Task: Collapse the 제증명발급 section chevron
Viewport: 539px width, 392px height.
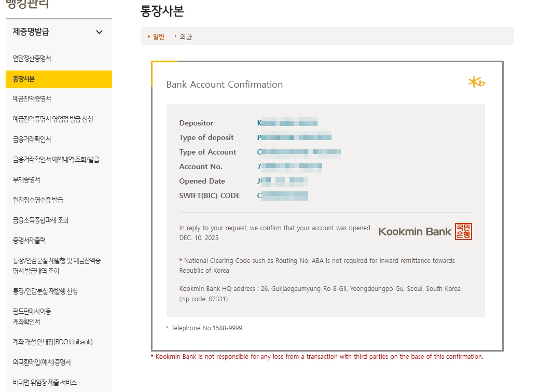Action: click(x=99, y=32)
